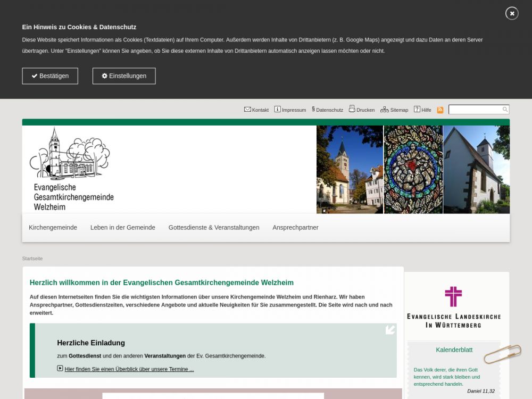532x399 pixels.
Task: Open cookie Einstellungen button
Action: [124, 76]
